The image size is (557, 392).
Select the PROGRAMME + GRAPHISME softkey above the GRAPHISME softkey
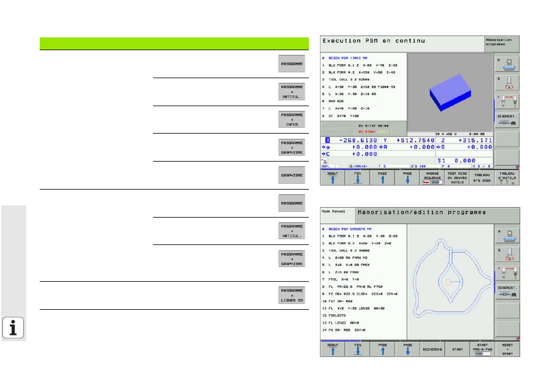(x=292, y=148)
